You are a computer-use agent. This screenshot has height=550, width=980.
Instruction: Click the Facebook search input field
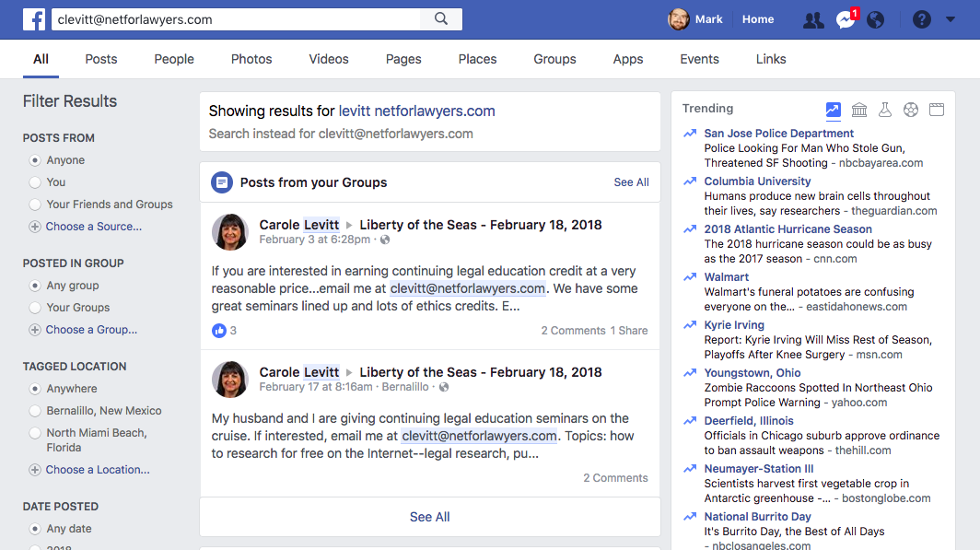(236, 19)
